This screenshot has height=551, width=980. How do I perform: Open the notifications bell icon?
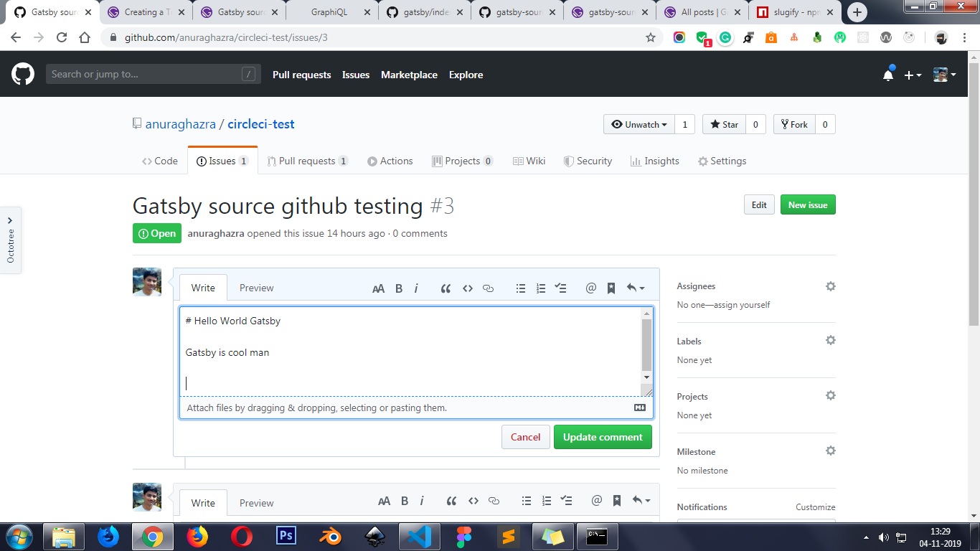[x=888, y=74]
